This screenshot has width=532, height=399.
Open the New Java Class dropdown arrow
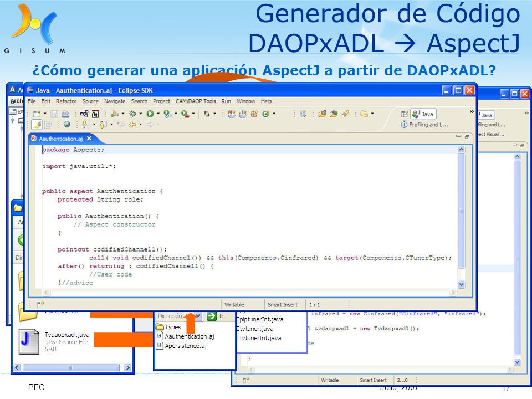(x=273, y=114)
